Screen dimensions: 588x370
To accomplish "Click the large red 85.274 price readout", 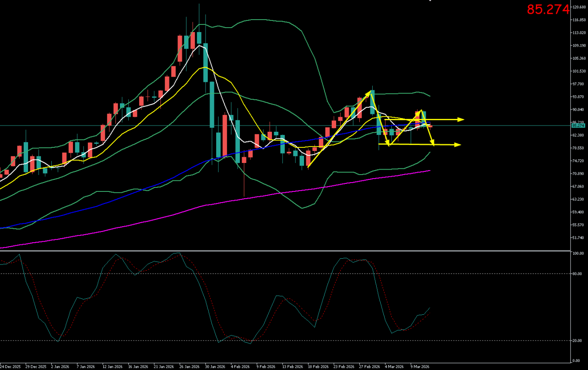I will (x=548, y=9).
